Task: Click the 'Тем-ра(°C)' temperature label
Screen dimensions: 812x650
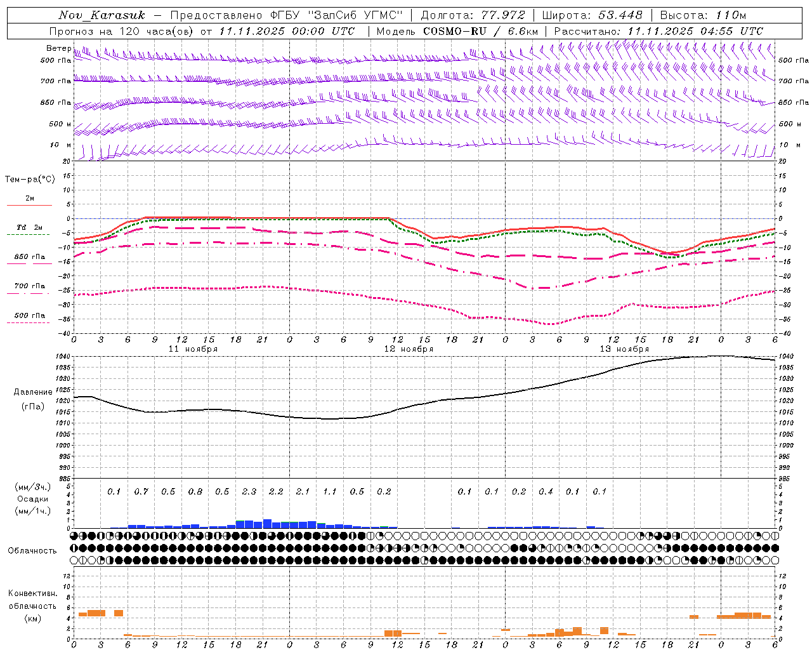Action: [x=30, y=180]
